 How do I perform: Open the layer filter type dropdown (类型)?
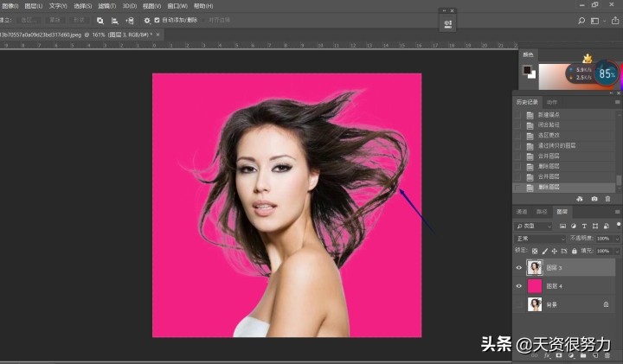pyautogui.click(x=535, y=226)
